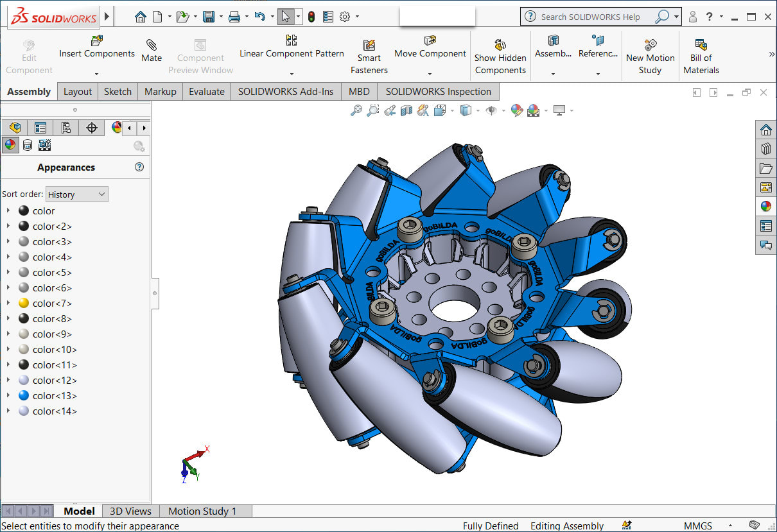Activate the Section View tool
The width and height of the screenshot is (777, 532).
tap(406, 111)
